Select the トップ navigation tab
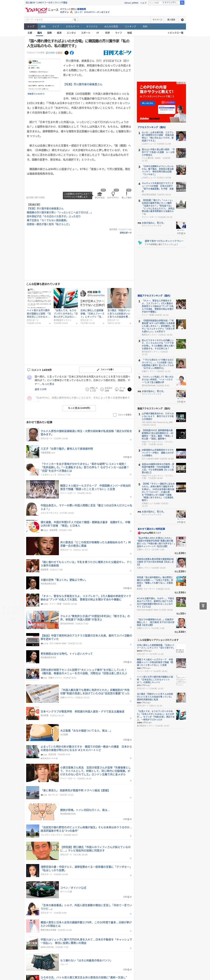Screen dimensions: 210x980 click(x=31, y=27)
